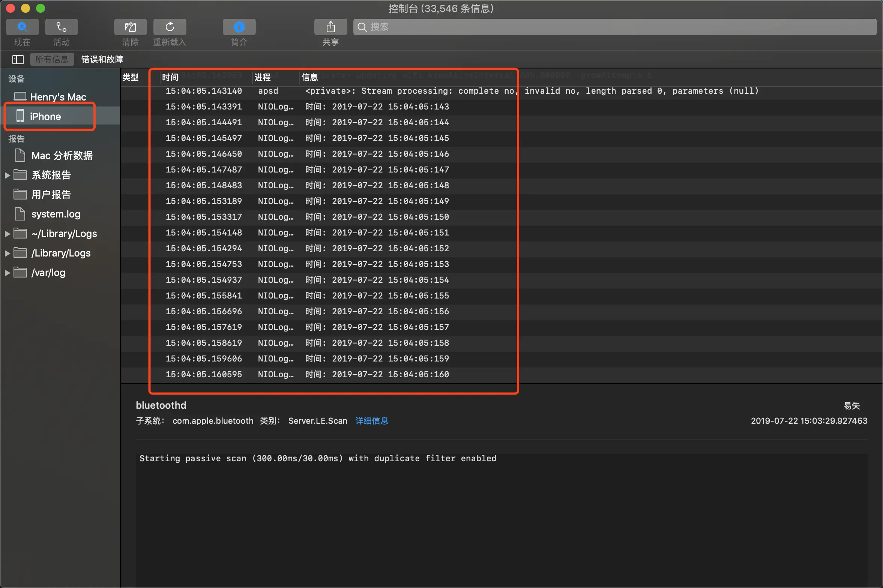Open the 详细信息 link
Image resolution: width=883 pixels, height=588 pixels.
click(371, 421)
